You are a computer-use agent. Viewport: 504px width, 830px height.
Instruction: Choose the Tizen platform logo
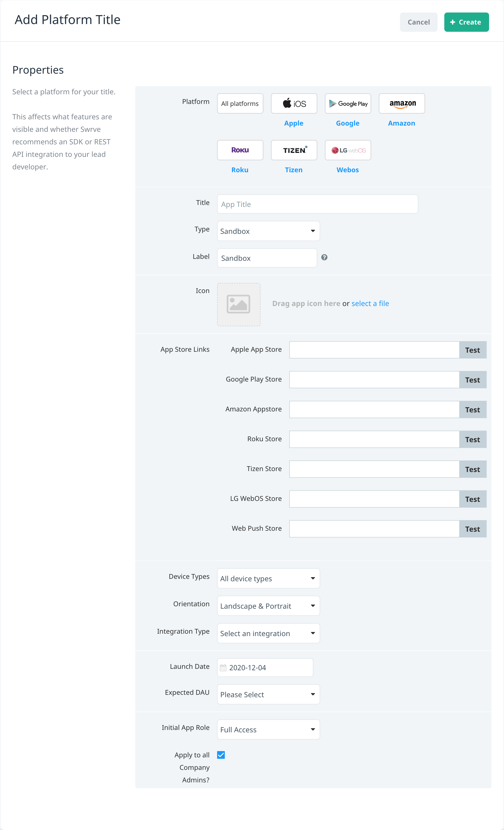point(294,150)
